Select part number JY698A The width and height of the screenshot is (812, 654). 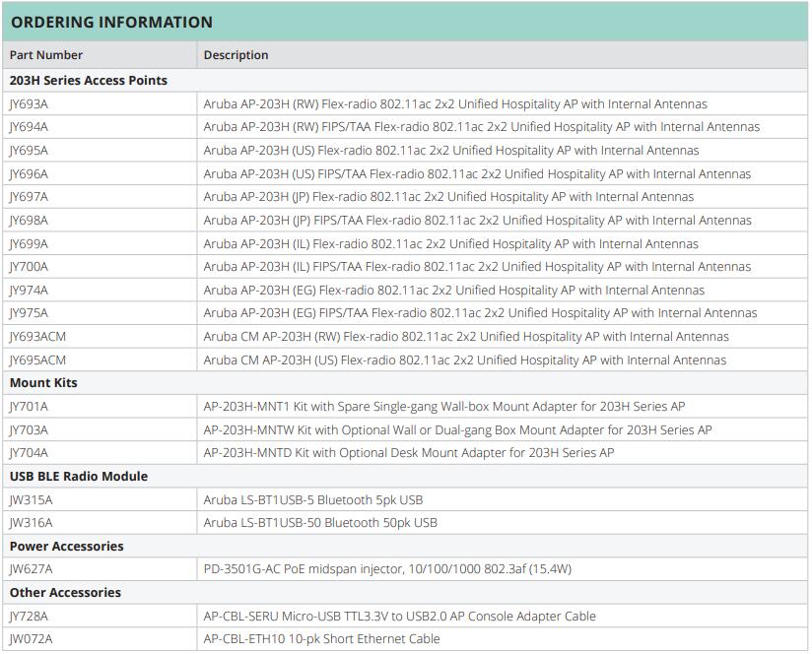[x=29, y=221]
